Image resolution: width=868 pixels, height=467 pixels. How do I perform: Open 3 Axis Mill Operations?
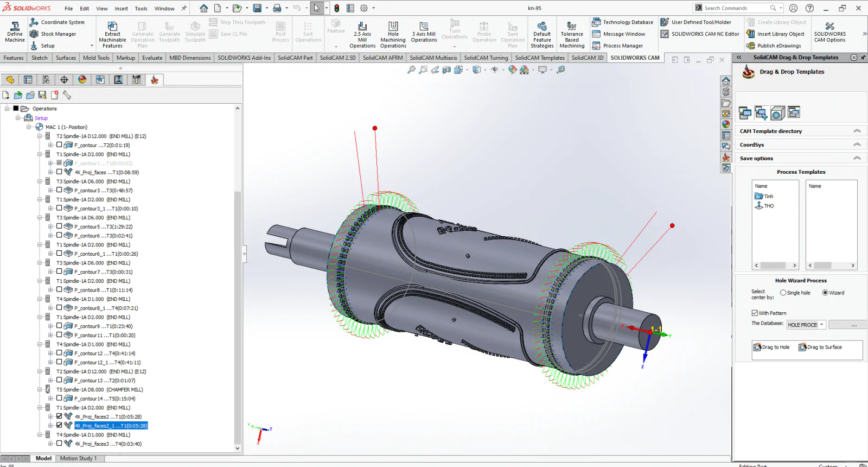coord(424,32)
